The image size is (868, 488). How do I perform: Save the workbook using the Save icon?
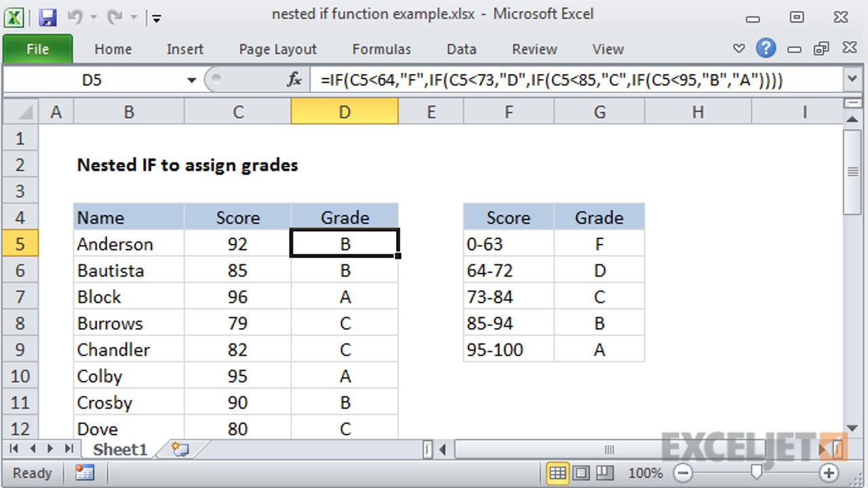coord(47,17)
